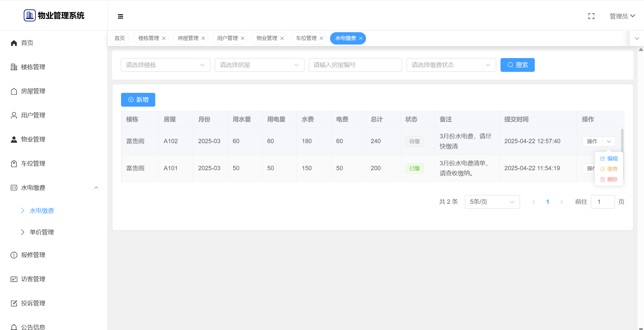The image size is (644, 330).
Task: Click the sidebar collapse hamburger icon
Action: [120, 16]
